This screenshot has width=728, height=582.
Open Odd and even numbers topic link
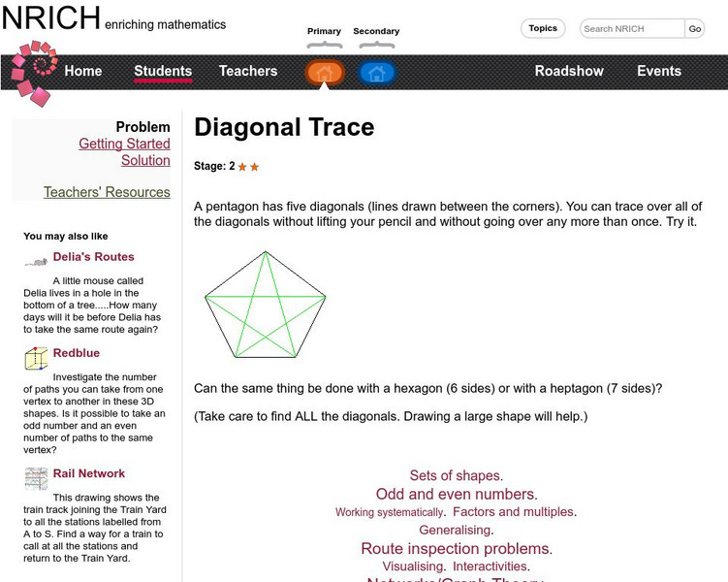click(x=457, y=494)
